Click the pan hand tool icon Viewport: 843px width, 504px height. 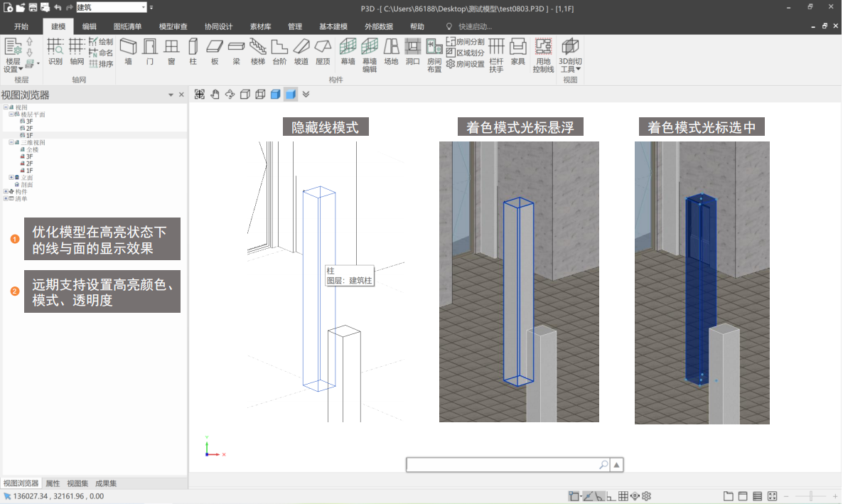215,95
